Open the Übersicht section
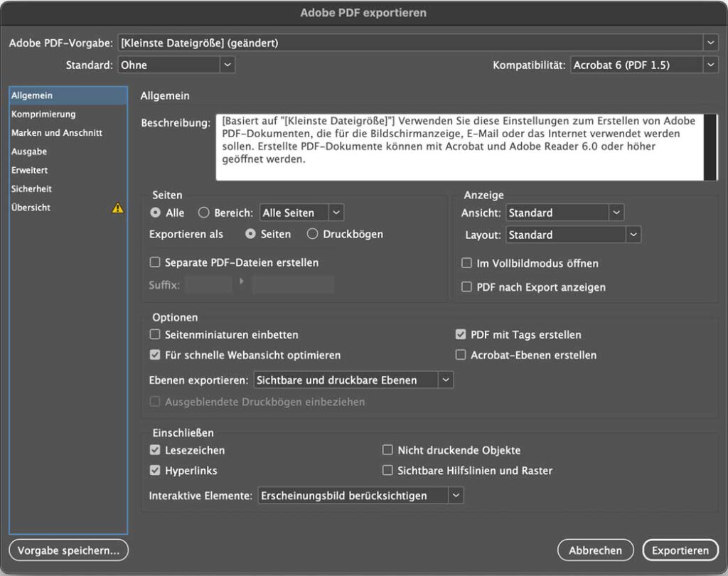728x576 pixels. click(x=68, y=208)
